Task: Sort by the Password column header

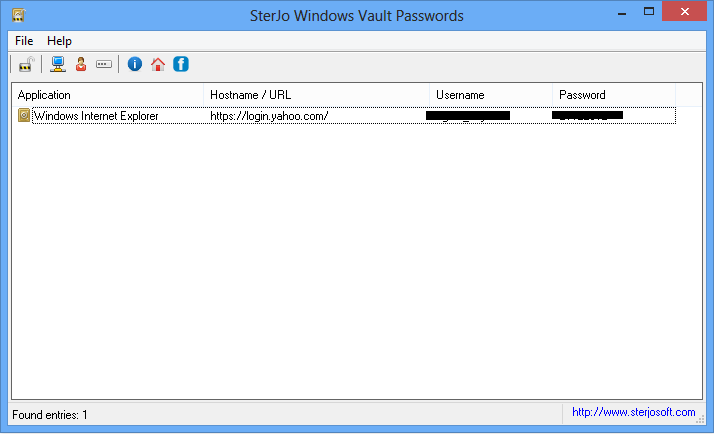Action: [x=613, y=95]
